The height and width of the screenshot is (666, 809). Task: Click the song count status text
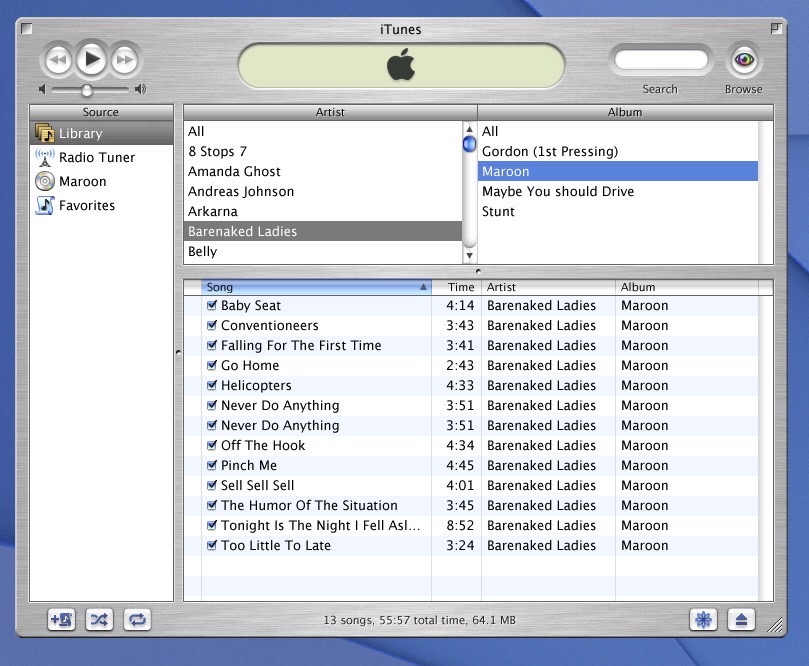tap(419, 620)
